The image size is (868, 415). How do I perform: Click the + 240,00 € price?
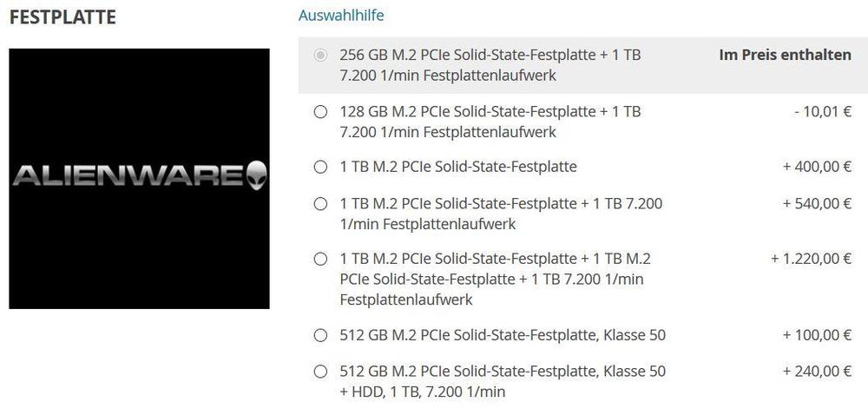tap(817, 372)
